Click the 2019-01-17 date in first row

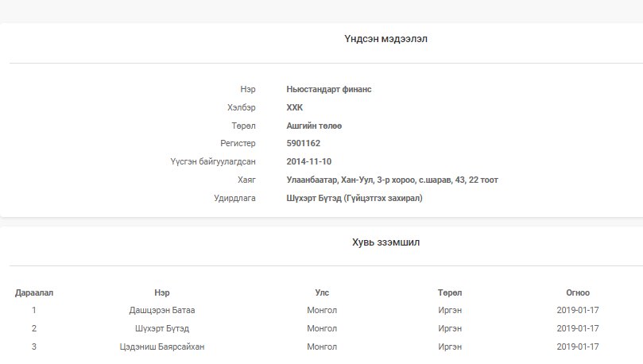(x=578, y=310)
